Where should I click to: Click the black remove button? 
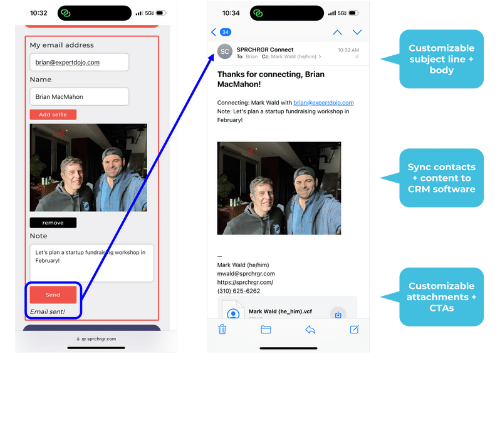(53, 223)
